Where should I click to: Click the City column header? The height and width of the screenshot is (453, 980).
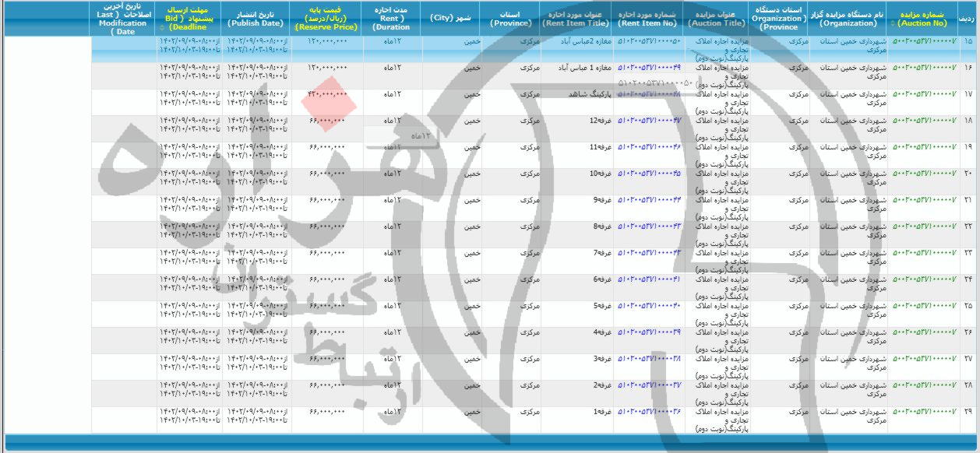click(451, 18)
